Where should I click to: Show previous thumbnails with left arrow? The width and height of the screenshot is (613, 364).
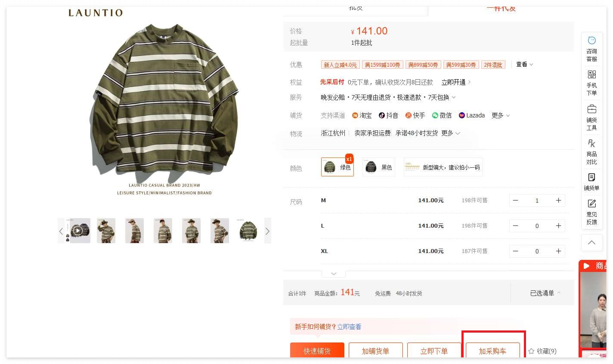tap(61, 231)
